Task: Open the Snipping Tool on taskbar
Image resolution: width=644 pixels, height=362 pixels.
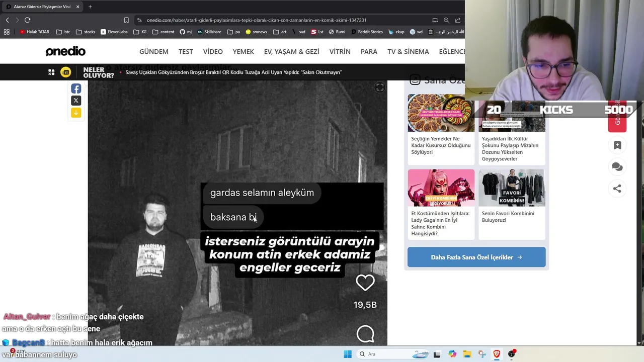Action: tap(482, 354)
